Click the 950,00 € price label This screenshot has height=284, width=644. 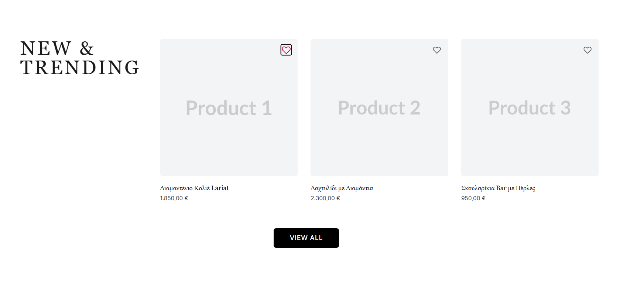tap(473, 198)
